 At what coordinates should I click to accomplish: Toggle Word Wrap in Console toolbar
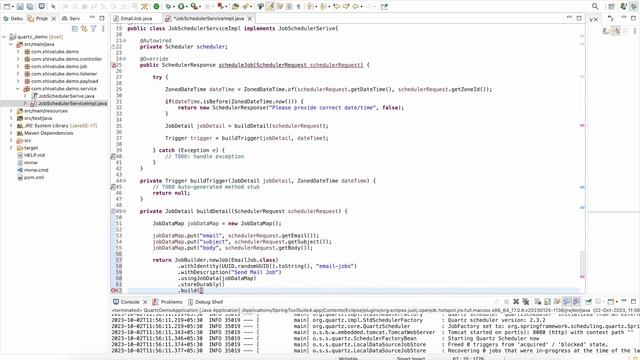(557, 302)
